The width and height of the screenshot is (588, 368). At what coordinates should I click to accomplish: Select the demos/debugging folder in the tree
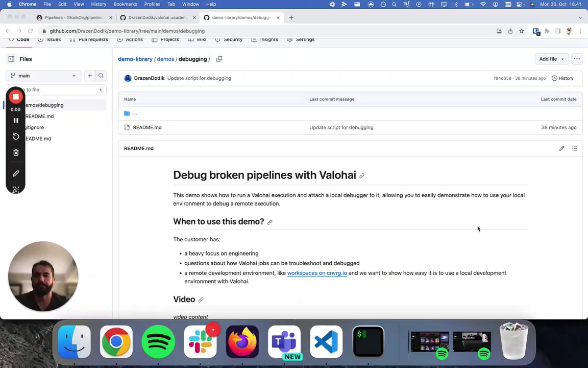click(x=56, y=105)
